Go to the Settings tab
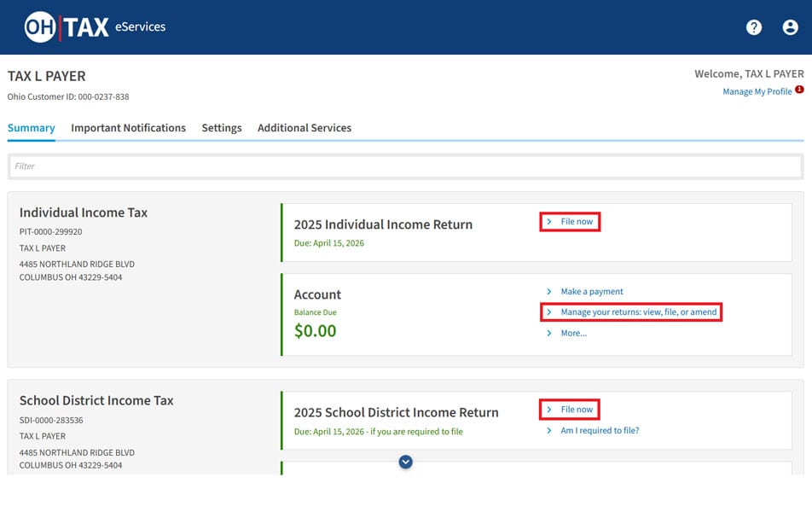The height and width of the screenshot is (512, 812). click(222, 128)
